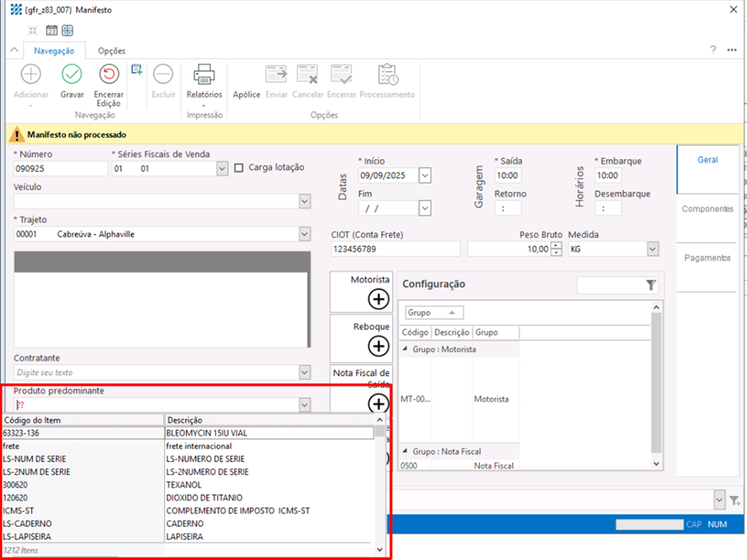The image size is (747, 560).
Task: Add a Motorista with plus icon
Action: 378,299
